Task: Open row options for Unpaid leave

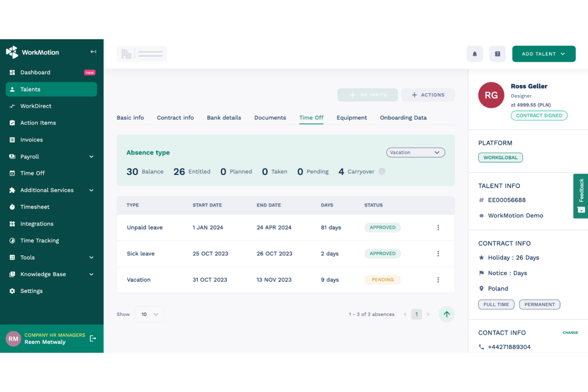Action: 438,228
